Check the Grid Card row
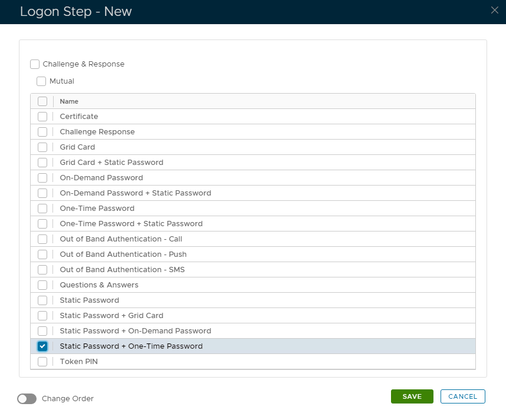 click(42, 147)
